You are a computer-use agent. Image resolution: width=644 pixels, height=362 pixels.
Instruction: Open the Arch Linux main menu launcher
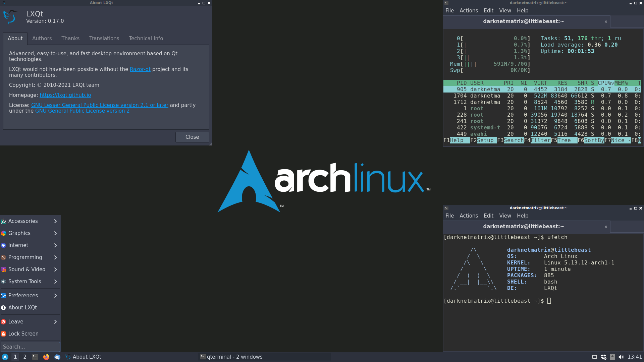click(5, 357)
